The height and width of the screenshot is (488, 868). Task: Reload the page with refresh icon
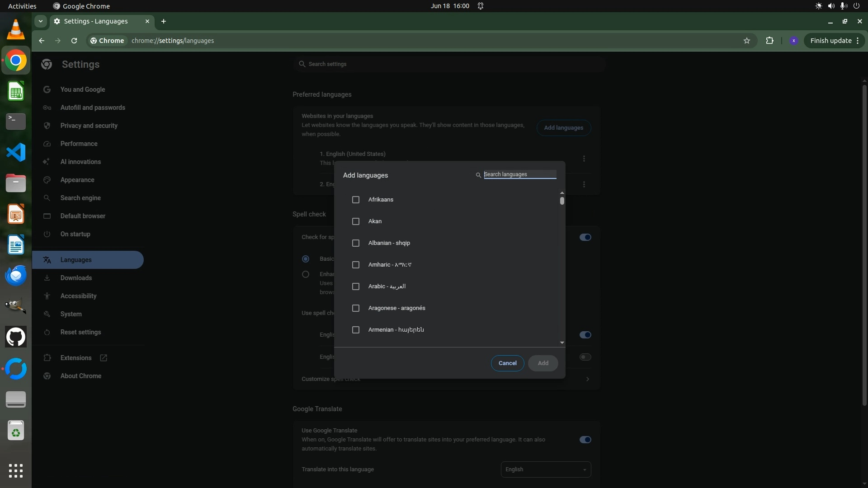74,41
